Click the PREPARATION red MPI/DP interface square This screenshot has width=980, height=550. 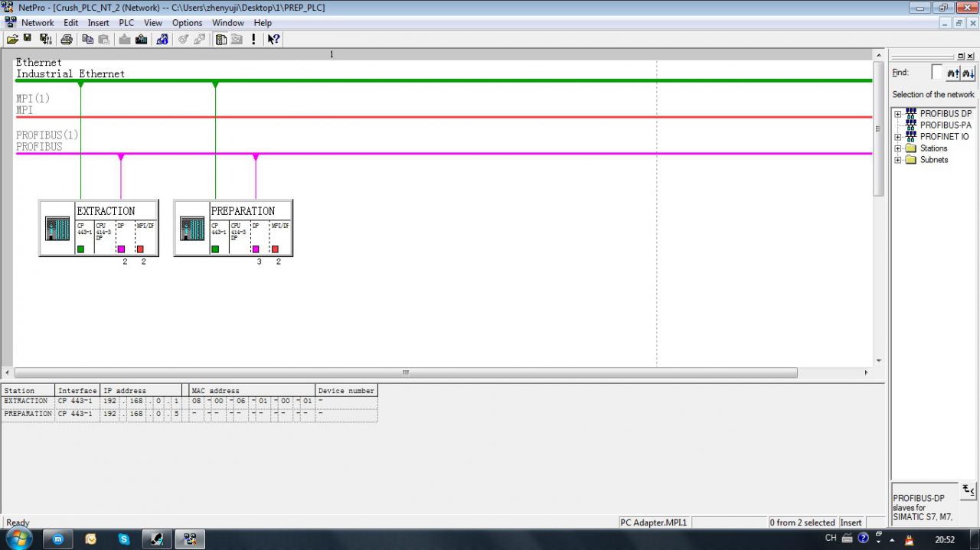[275, 249]
